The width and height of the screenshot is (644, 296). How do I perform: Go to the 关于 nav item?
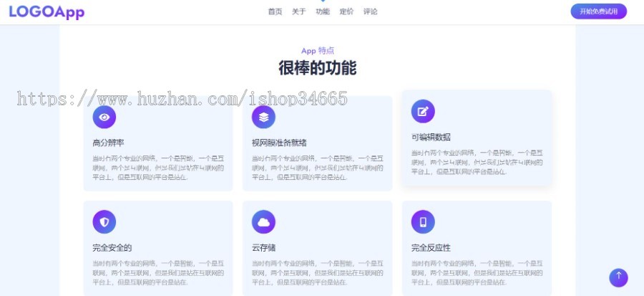299,11
